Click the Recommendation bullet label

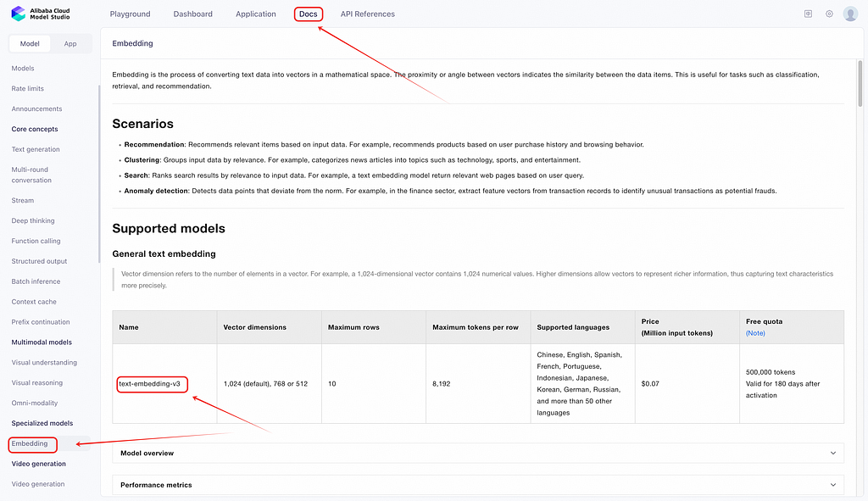pyautogui.click(x=154, y=144)
